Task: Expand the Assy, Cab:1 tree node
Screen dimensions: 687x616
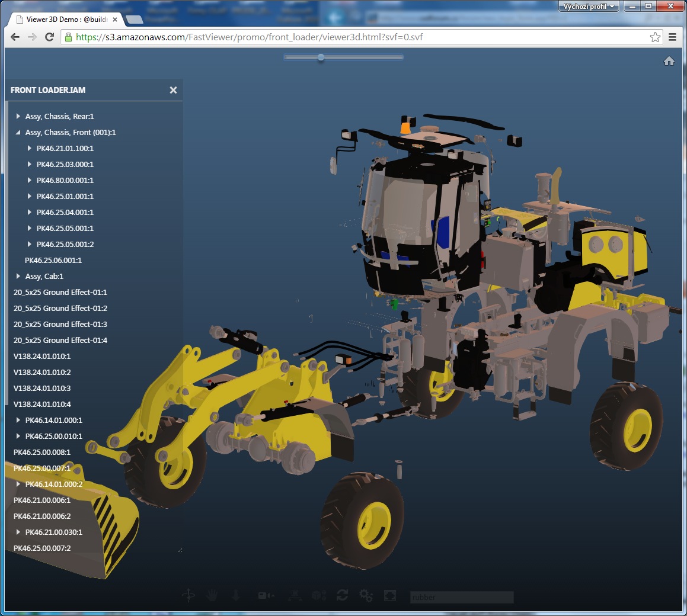Action: coord(18,277)
